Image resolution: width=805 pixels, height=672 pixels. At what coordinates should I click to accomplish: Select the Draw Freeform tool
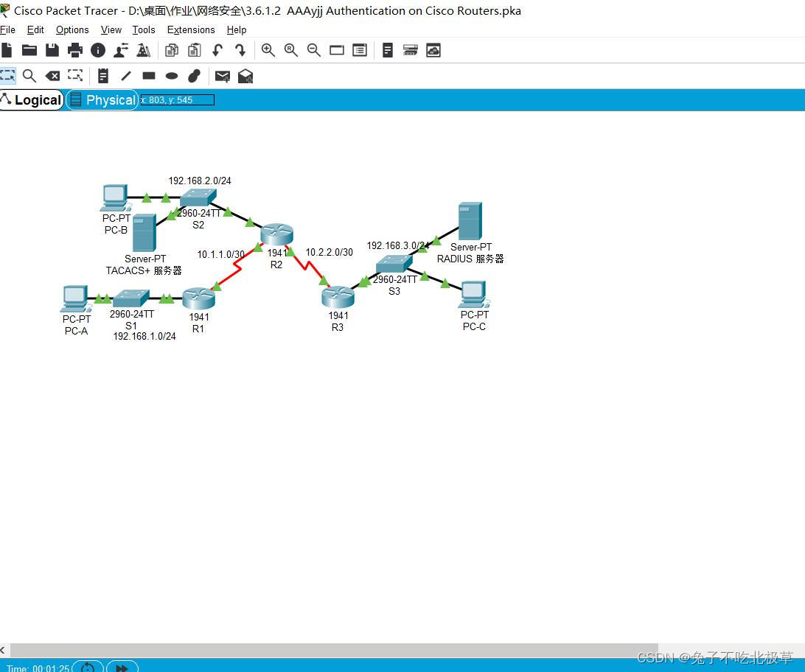(x=194, y=76)
